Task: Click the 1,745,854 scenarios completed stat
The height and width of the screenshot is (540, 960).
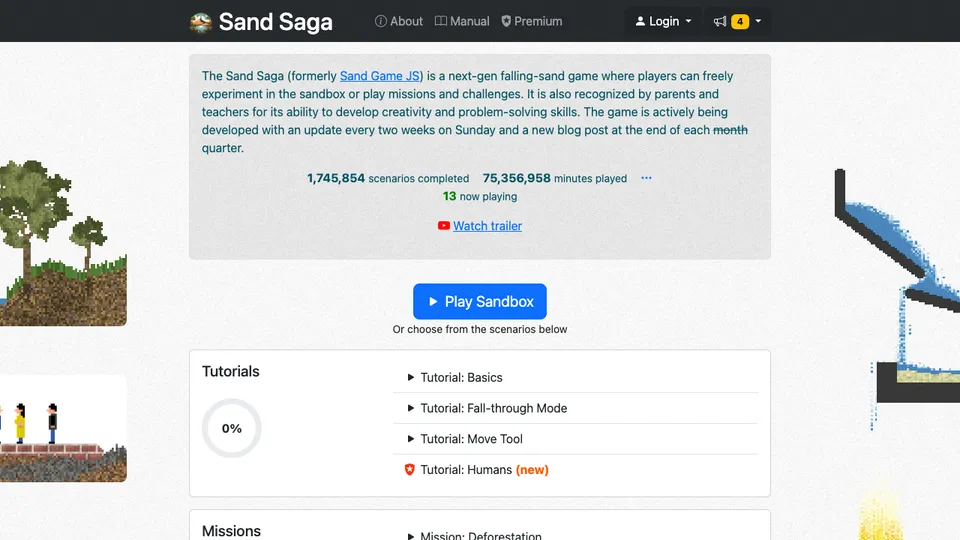Action: 388,178
